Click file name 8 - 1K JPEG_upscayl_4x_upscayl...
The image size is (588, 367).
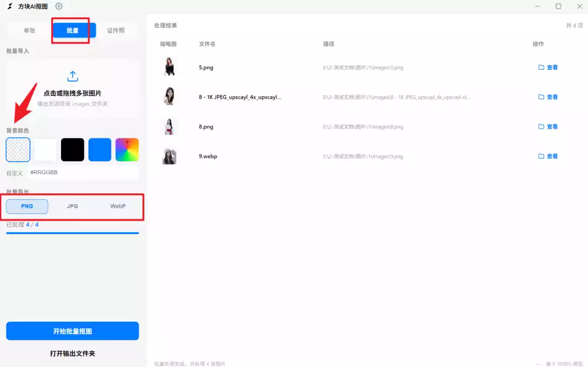(x=240, y=97)
